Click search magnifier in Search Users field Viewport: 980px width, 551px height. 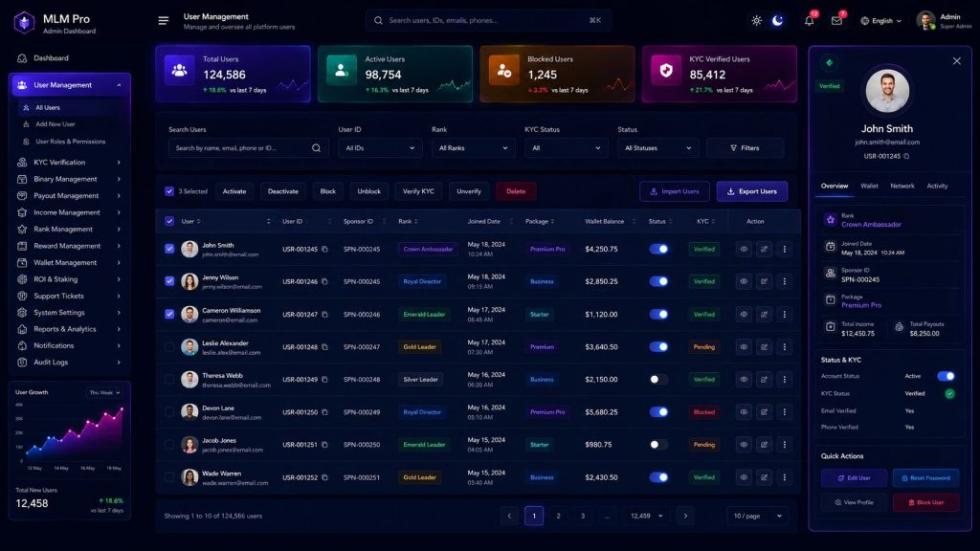pos(316,148)
